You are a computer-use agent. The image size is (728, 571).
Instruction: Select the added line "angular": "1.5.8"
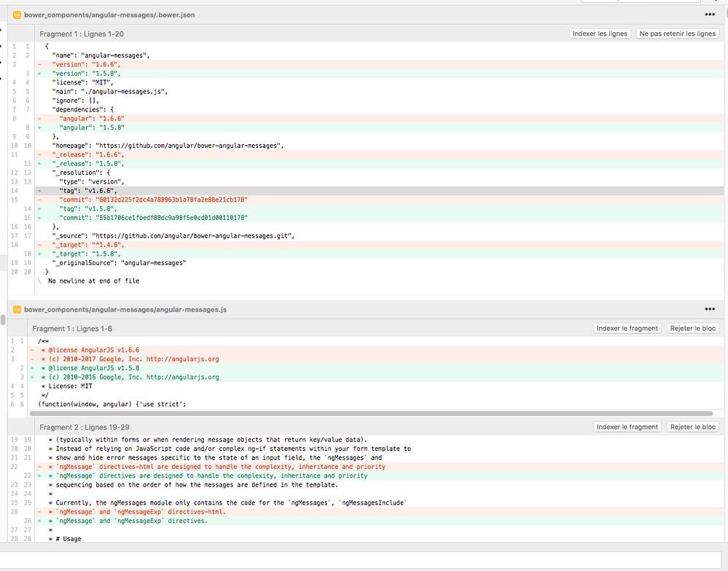click(x=379, y=127)
